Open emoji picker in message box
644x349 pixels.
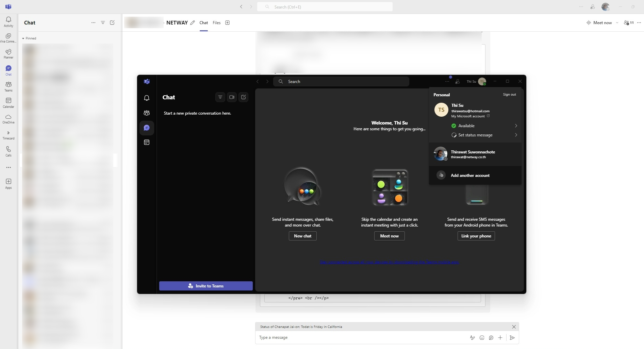tap(482, 337)
